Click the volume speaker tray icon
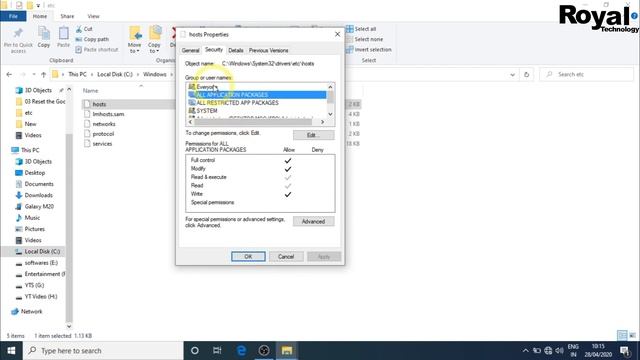The width and height of the screenshot is (640, 360). pos(560,351)
